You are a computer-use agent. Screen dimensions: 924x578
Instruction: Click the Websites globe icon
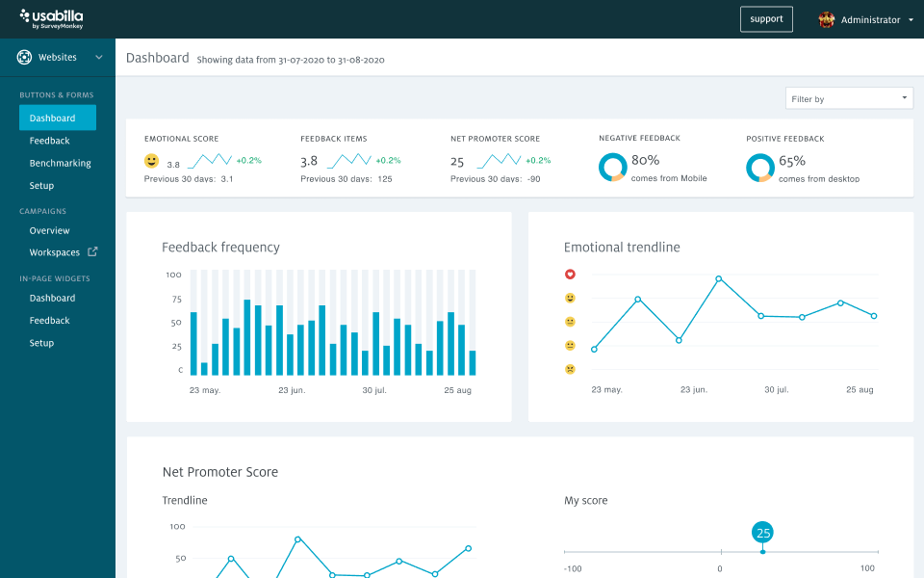(24, 57)
